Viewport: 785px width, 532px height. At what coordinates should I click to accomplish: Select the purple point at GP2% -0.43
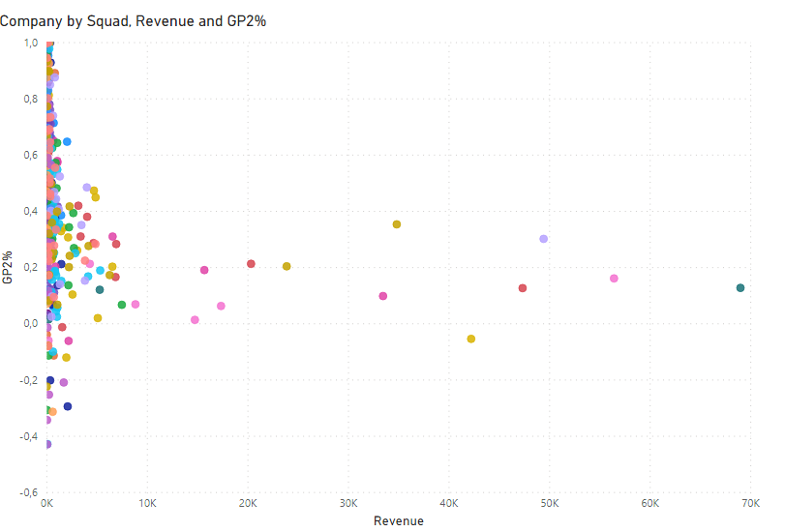tap(48, 444)
